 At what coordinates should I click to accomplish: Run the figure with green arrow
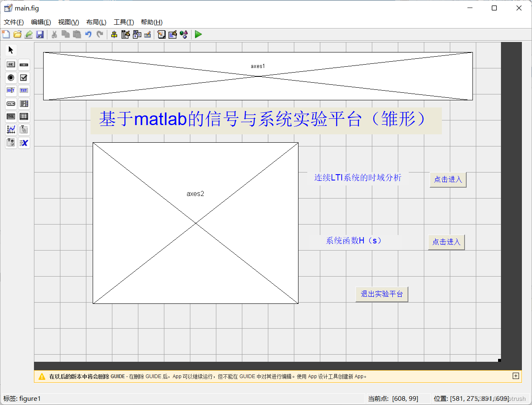coord(198,34)
